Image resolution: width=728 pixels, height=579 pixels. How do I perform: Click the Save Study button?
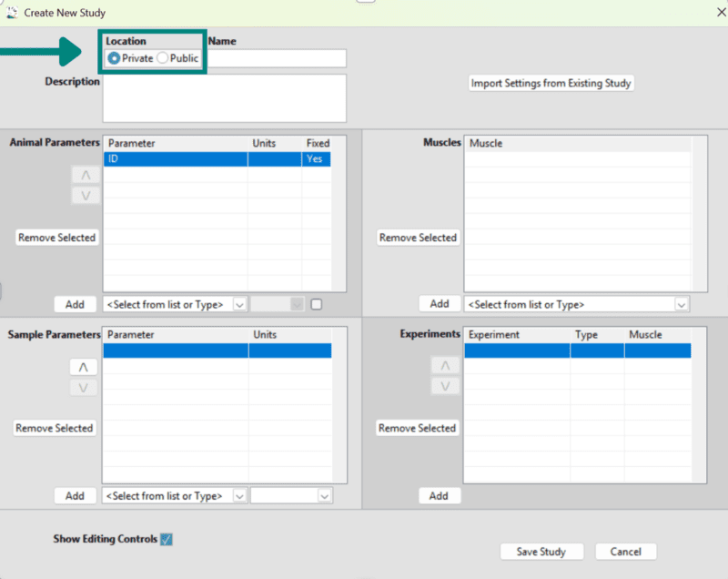[x=541, y=551]
